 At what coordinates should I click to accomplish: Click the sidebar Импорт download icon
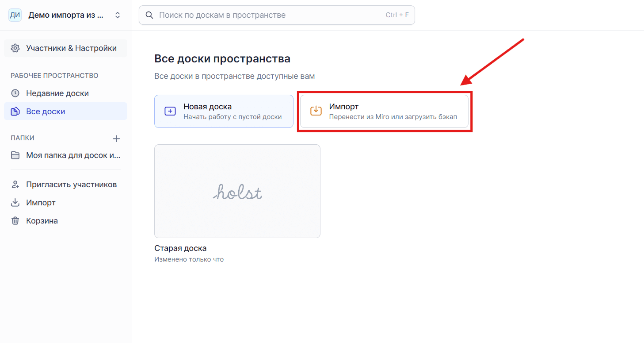(x=15, y=203)
